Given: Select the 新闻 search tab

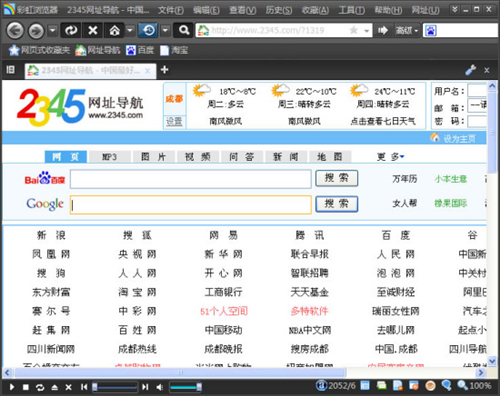Looking at the screenshot, I should pyautogui.click(x=286, y=157).
